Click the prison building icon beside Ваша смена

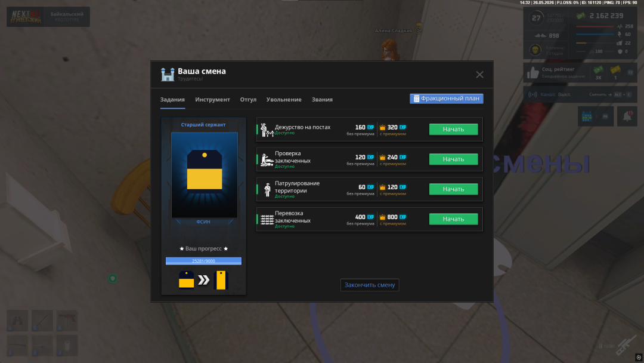[x=168, y=74]
